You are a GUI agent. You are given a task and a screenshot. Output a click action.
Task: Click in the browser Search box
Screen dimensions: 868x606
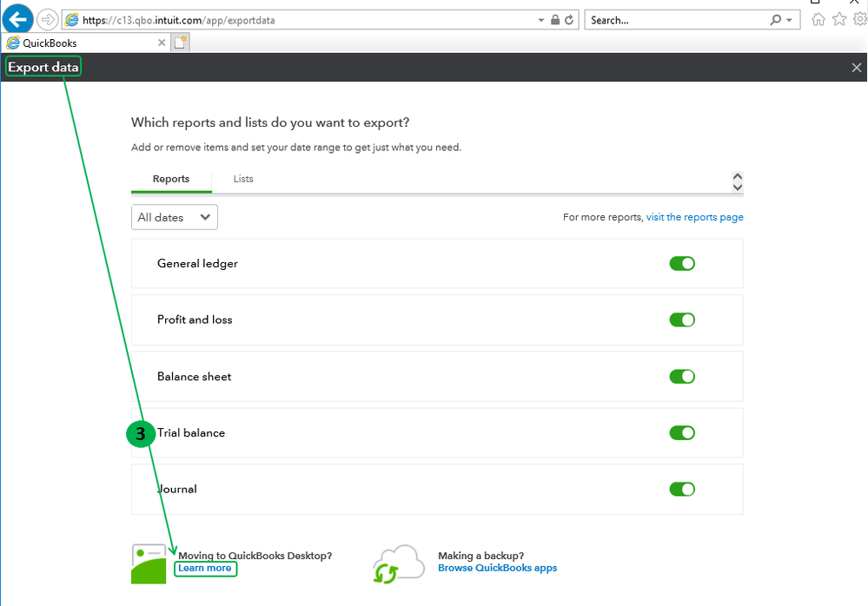673,20
